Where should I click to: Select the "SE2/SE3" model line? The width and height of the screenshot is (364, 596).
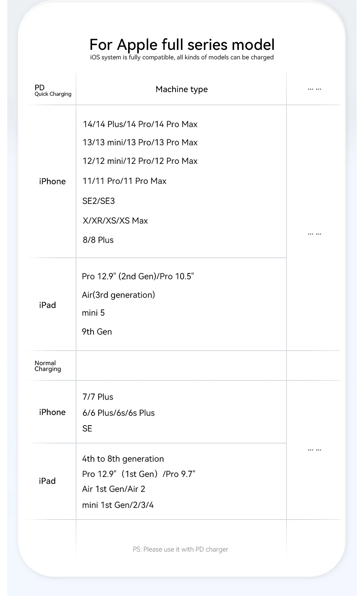coord(98,201)
